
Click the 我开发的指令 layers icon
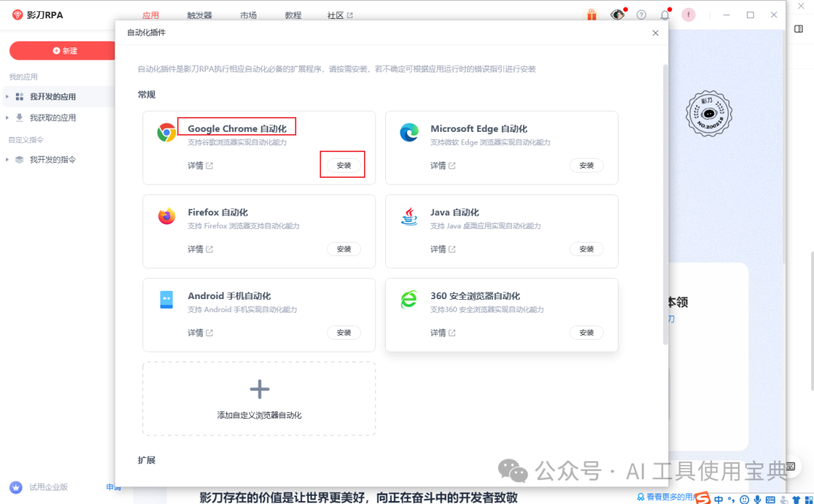[x=20, y=160]
